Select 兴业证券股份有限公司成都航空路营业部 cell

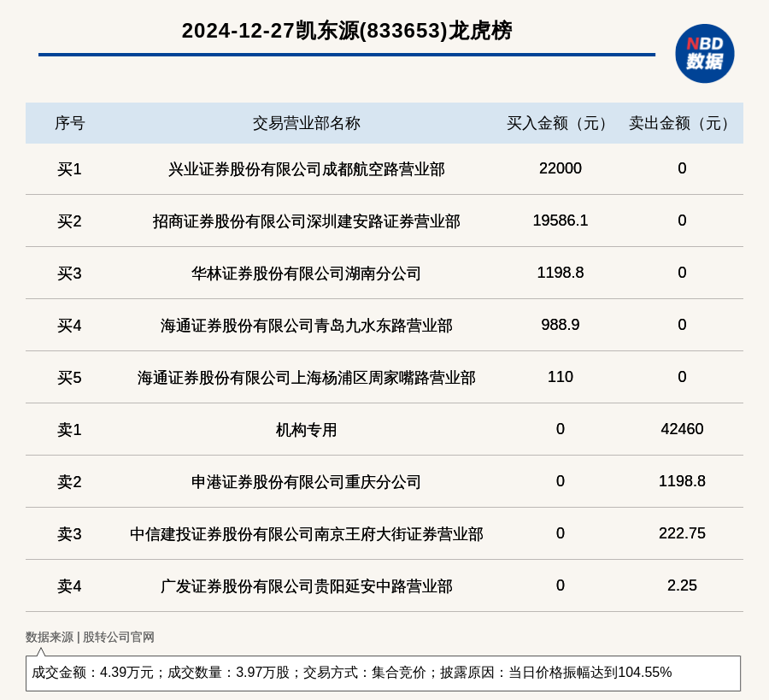(x=307, y=169)
